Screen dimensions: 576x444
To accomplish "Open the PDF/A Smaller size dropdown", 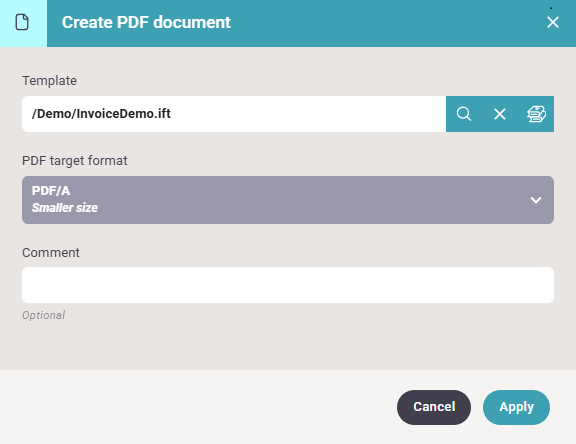I will [288, 200].
